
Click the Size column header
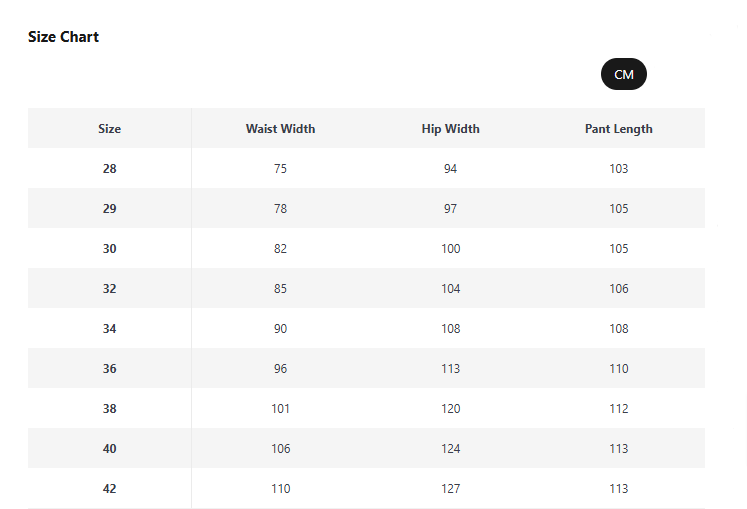pyautogui.click(x=109, y=129)
